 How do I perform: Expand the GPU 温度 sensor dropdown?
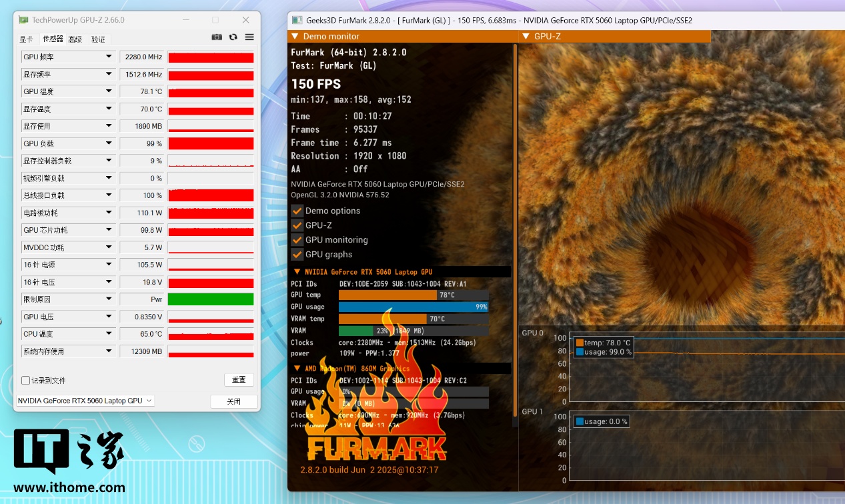click(109, 92)
